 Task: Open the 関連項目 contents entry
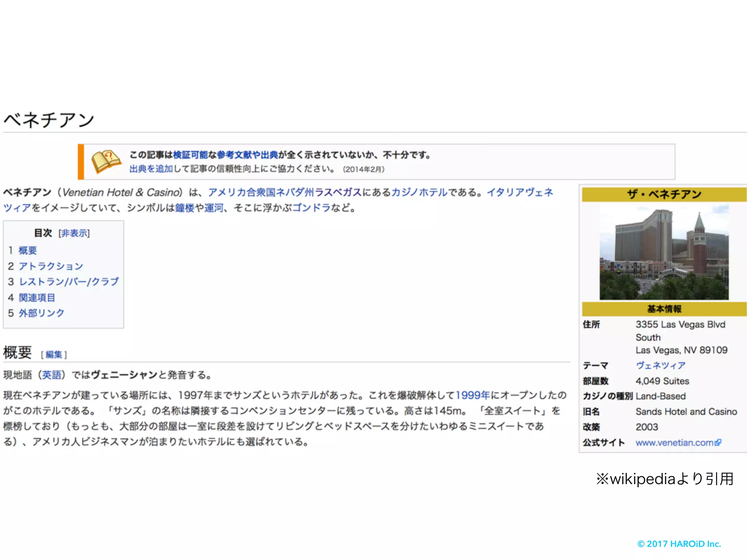coord(37,297)
